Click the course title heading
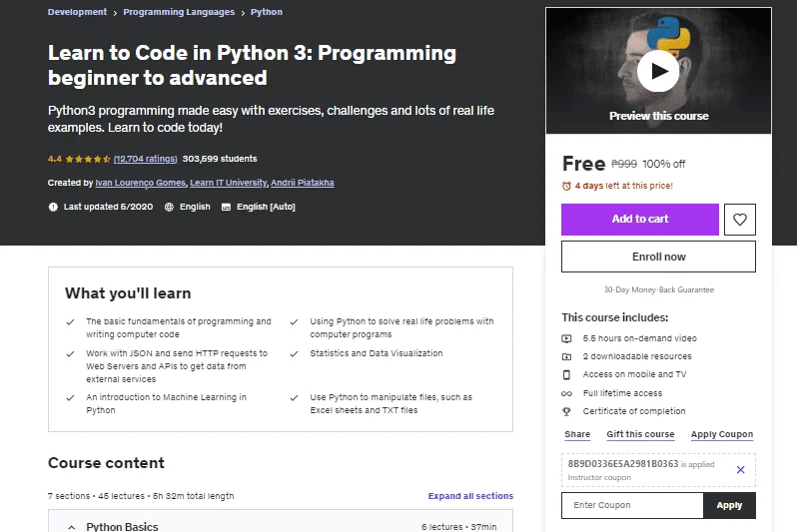797x532 pixels. click(252, 65)
